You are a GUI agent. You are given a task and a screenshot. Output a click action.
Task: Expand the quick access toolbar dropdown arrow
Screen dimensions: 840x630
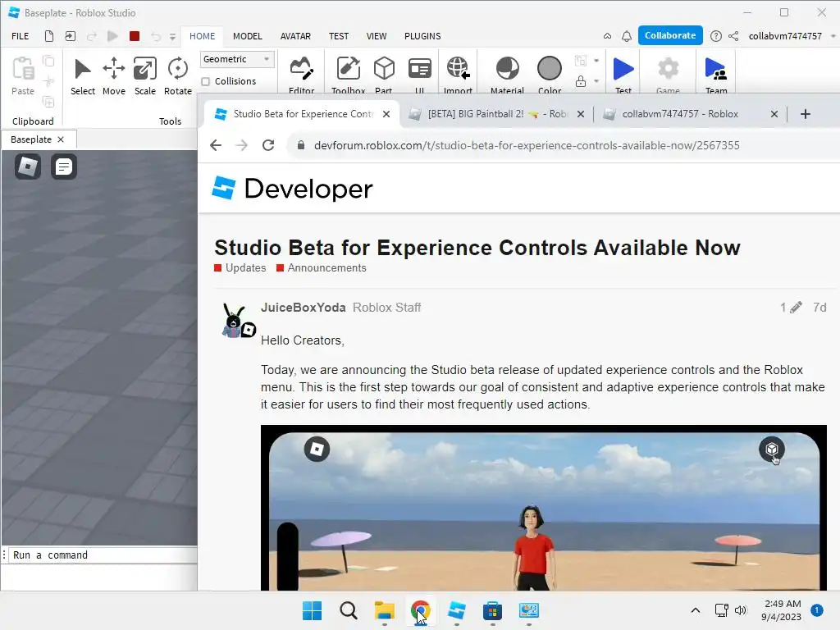tap(172, 36)
